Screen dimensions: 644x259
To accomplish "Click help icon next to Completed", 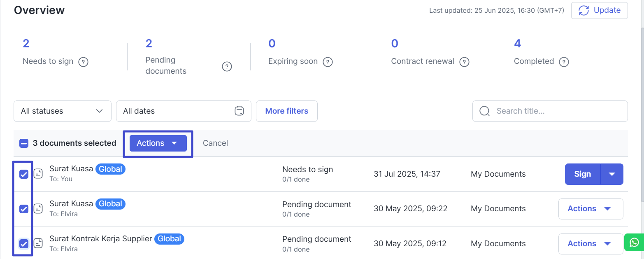I will coord(564,62).
